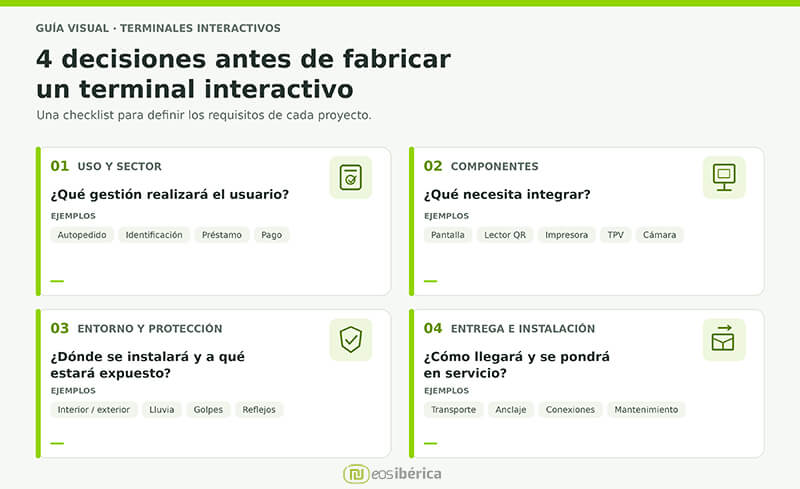The height and width of the screenshot is (489, 800).
Task: Select the Anclaje tag
Action: click(x=511, y=409)
